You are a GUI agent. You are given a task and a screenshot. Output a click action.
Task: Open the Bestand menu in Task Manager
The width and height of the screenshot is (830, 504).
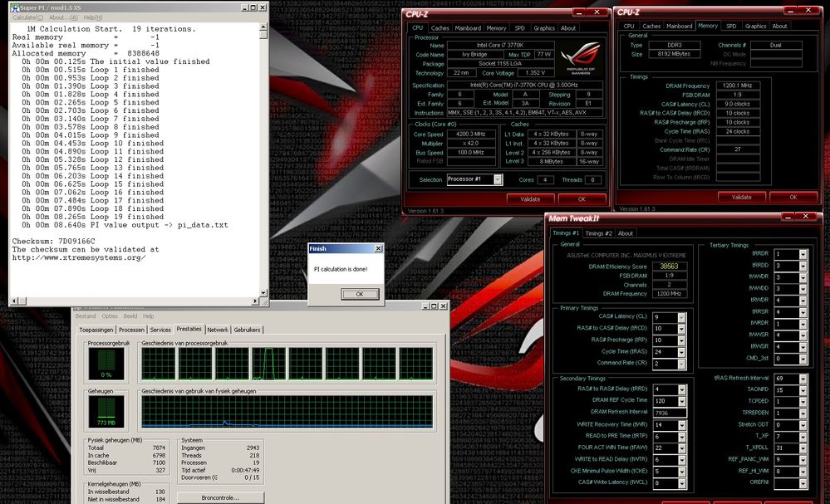(86, 316)
